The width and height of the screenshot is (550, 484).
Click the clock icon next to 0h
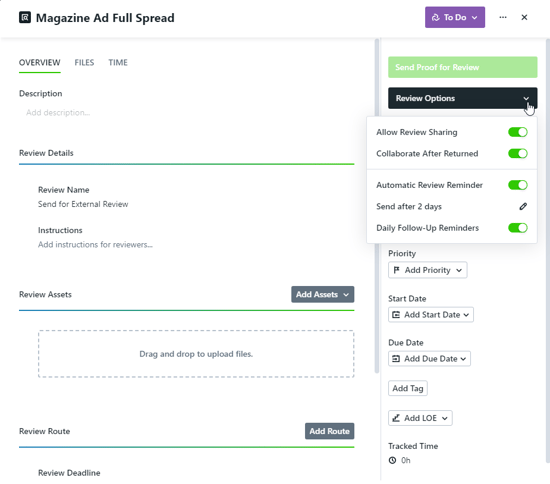point(392,460)
